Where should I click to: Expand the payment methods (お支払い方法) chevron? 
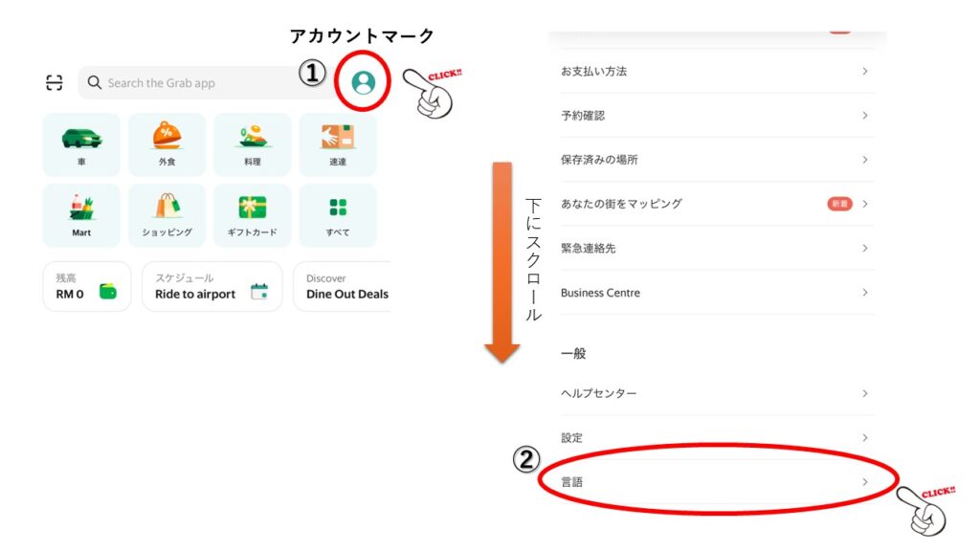coord(864,72)
